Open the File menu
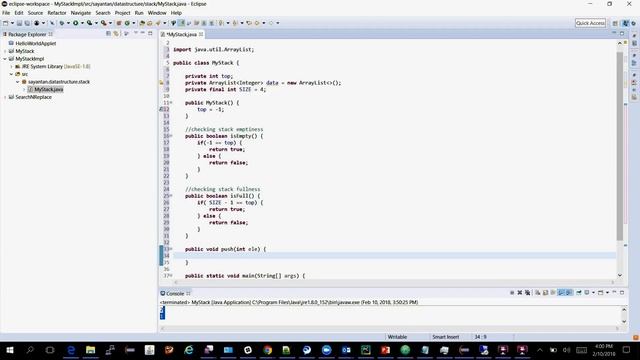 tap(6, 13)
